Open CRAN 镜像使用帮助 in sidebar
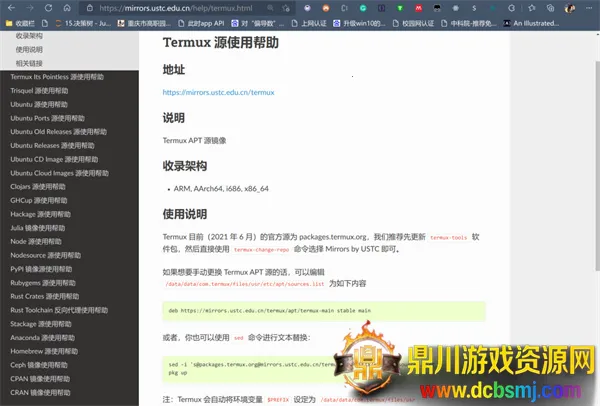 point(41,393)
